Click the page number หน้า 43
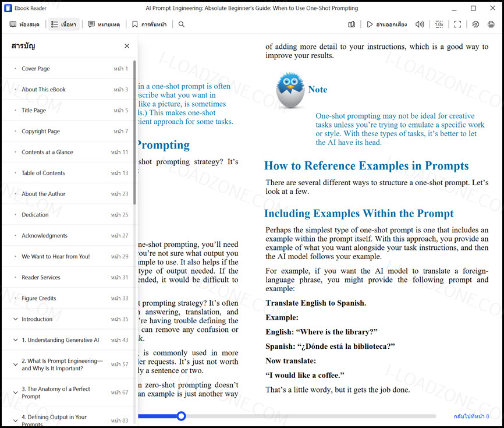 [x=119, y=340]
